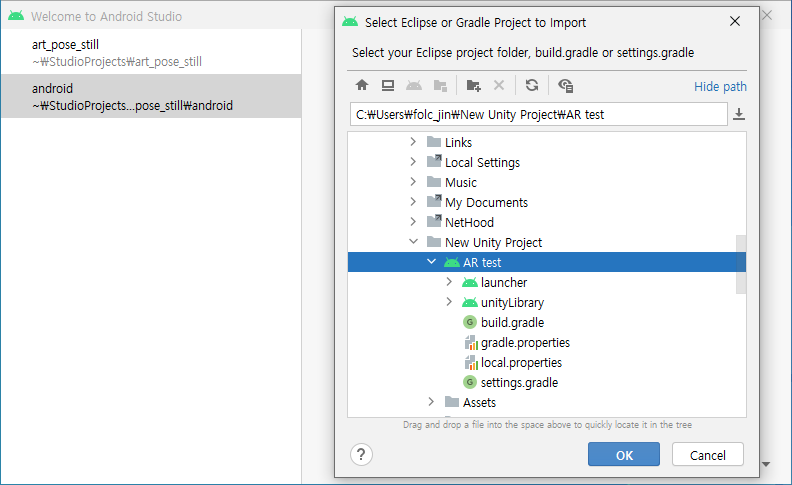Click the grayed module directory icon
792x485 pixels.
[x=440, y=85]
